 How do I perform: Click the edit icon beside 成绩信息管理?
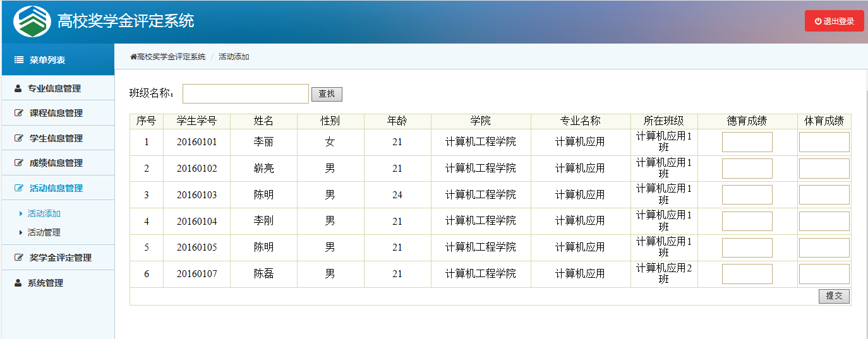[x=19, y=163]
